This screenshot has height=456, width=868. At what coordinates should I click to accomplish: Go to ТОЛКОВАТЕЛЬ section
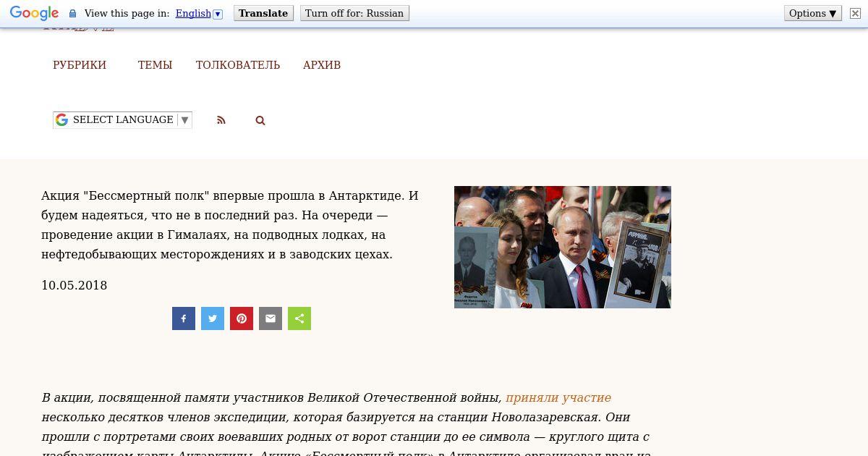pos(238,65)
